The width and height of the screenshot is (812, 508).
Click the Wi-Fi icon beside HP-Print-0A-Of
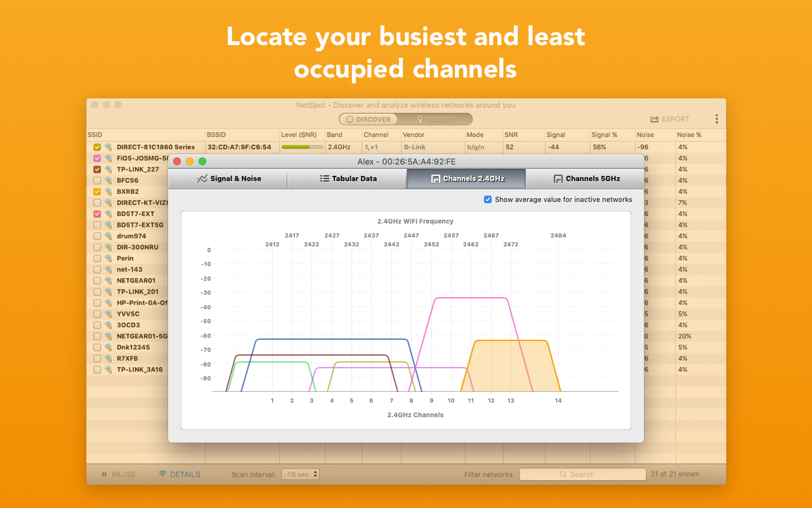click(108, 303)
